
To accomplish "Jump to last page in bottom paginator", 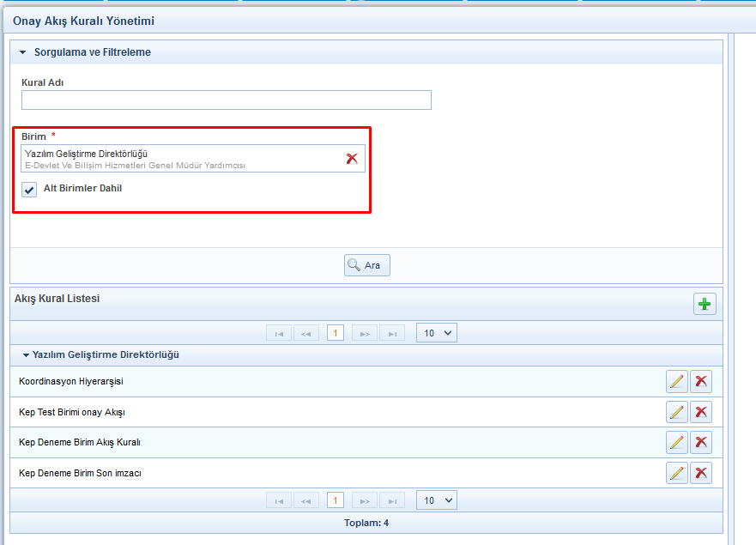I will (392, 500).
